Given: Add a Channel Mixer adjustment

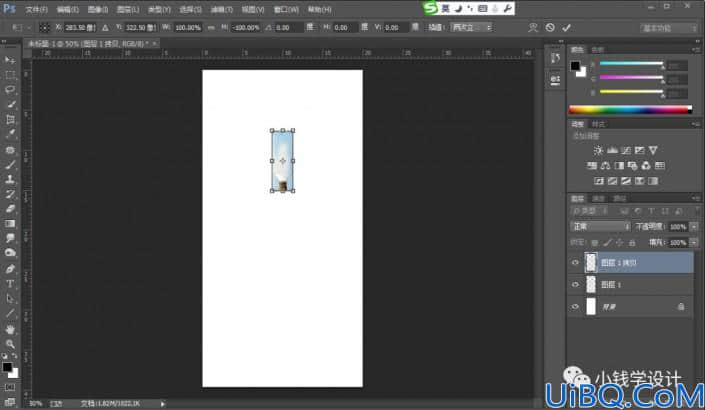Looking at the screenshot, I should click(x=646, y=165).
